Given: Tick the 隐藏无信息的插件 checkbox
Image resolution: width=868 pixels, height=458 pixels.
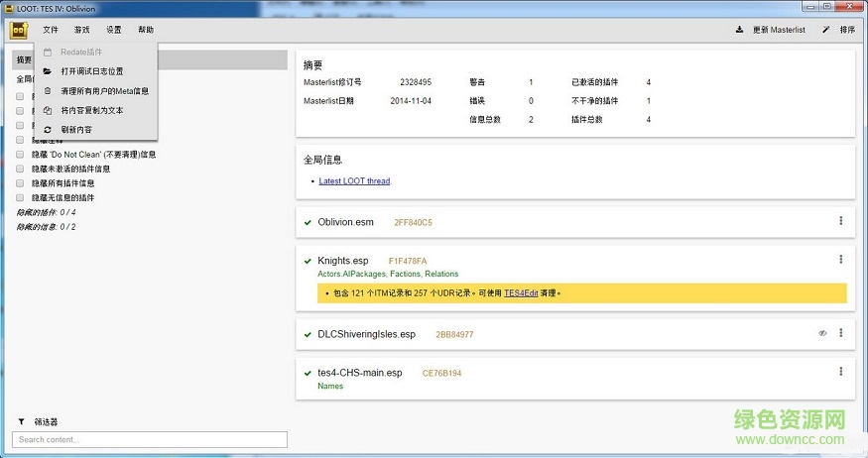Looking at the screenshot, I should coord(21,198).
